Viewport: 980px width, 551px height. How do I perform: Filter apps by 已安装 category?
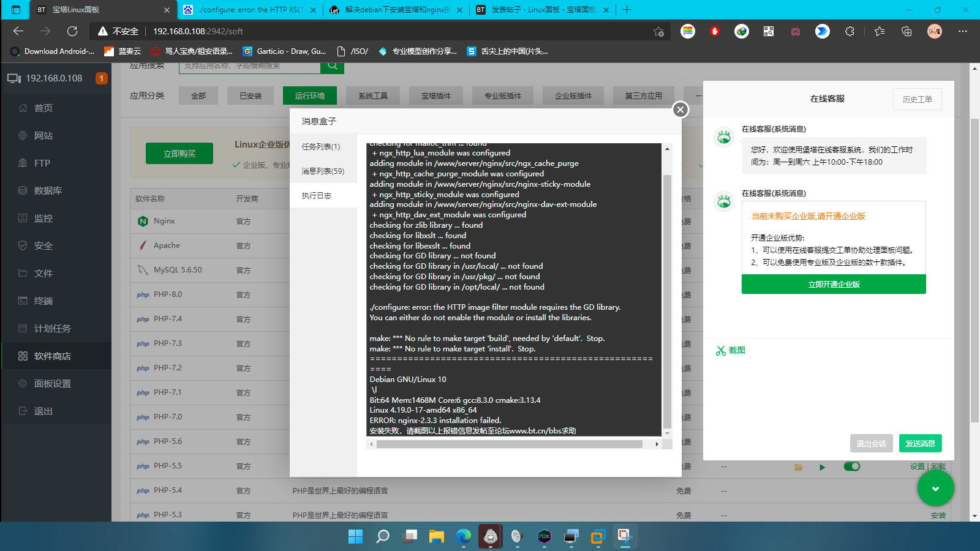pos(251,96)
